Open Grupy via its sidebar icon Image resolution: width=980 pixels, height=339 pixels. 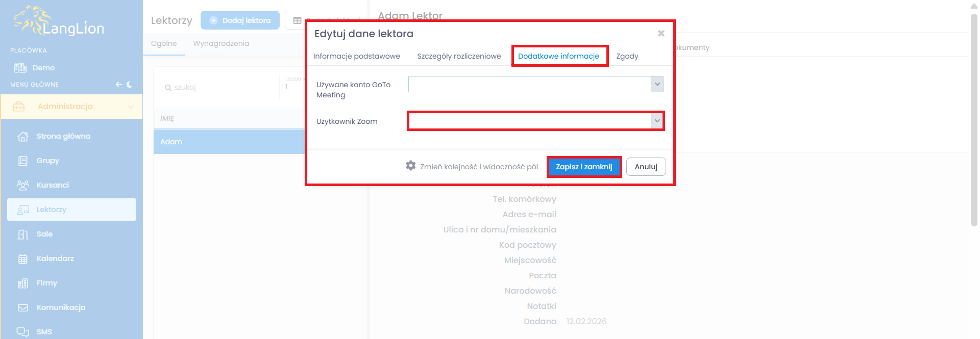(23, 161)
